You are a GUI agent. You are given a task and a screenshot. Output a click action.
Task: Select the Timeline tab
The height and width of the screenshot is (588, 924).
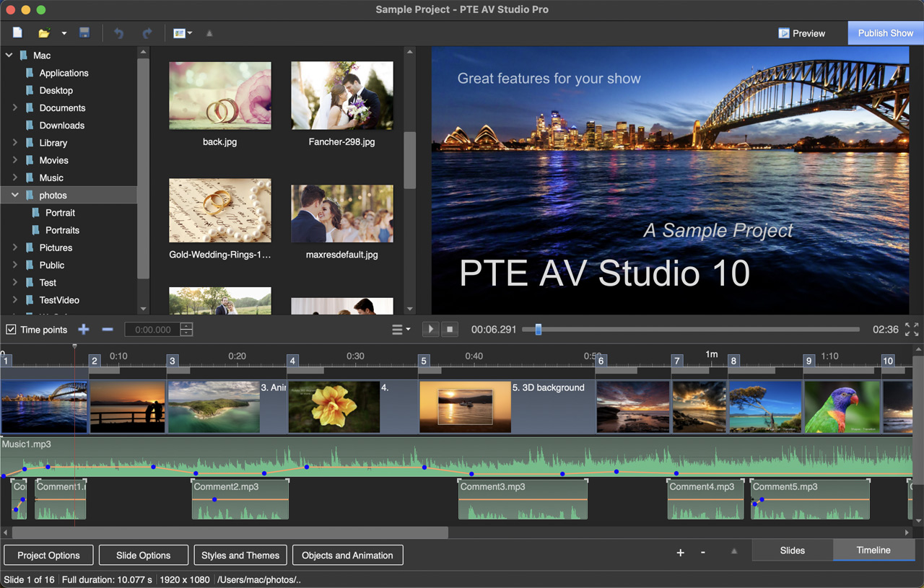(873, 550)
